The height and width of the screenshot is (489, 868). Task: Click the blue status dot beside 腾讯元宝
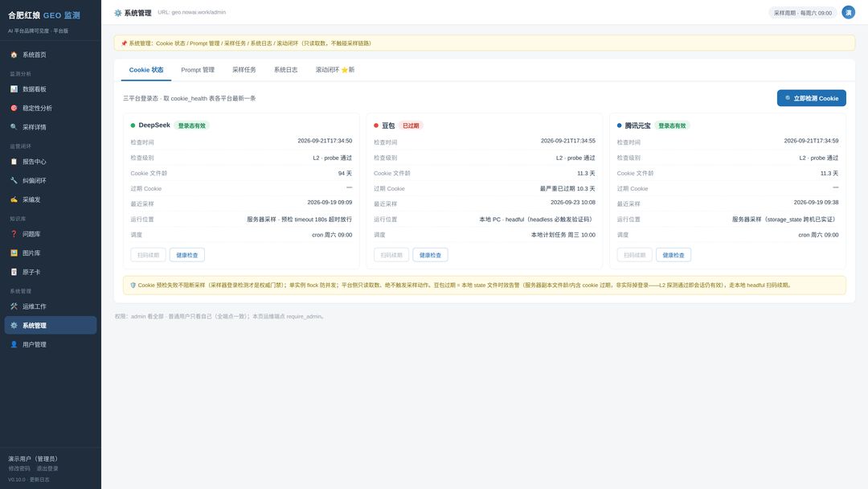point(620,125)
